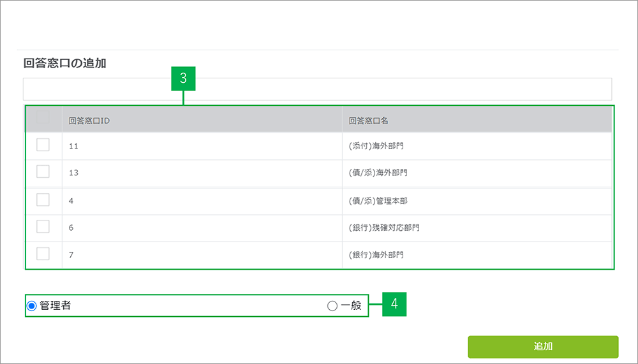Select the 一般 radio button
638x364 pixels.
coord(332,306)
